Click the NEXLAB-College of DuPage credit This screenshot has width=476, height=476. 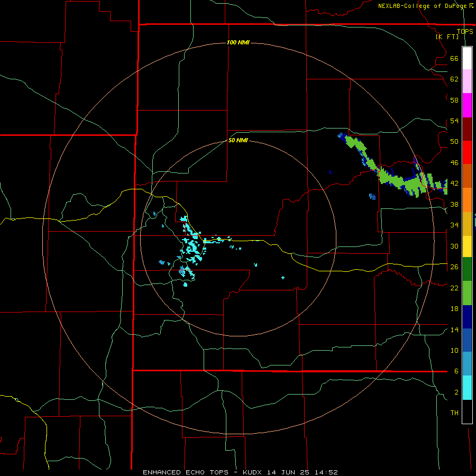pyautogui.click(x=426, y=6)
